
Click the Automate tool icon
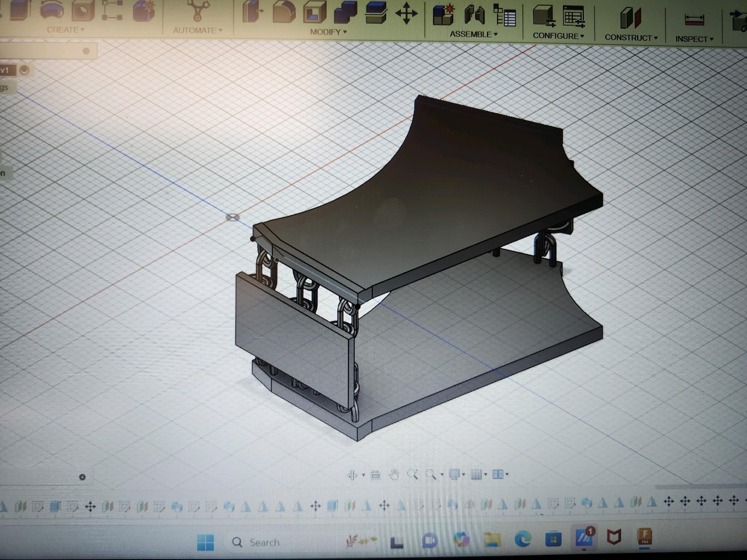point(198,10)
